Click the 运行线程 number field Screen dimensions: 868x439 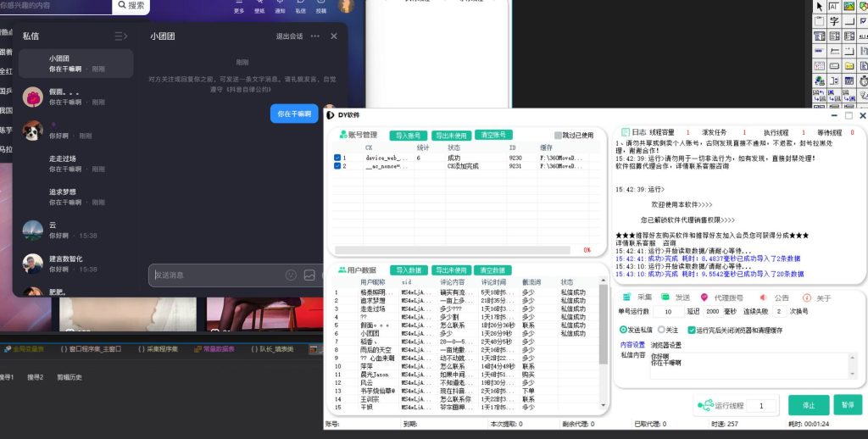tap(761, 406)
